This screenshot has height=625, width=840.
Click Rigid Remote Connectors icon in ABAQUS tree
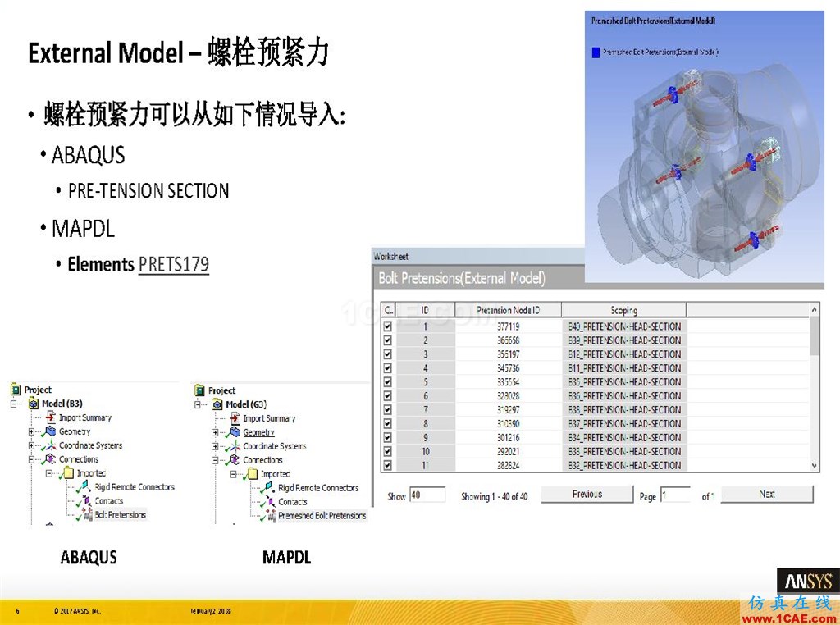pos(84,487)
